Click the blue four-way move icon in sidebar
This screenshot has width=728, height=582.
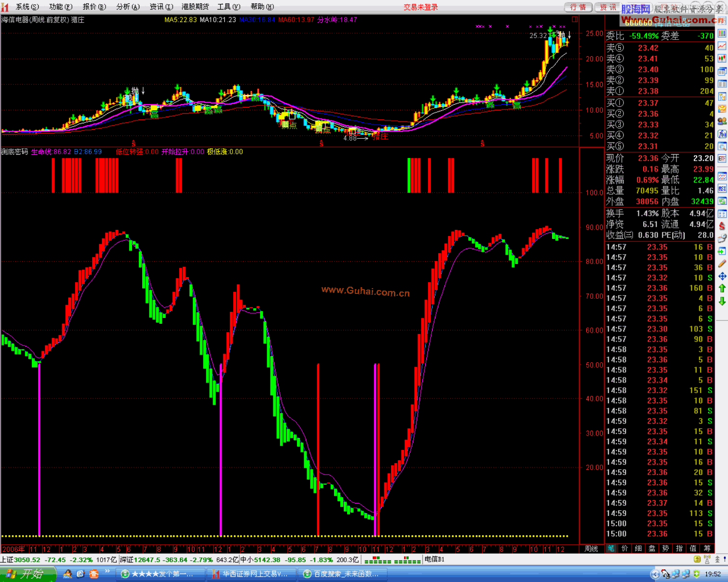pyautogui.click(x=722, y=276)
